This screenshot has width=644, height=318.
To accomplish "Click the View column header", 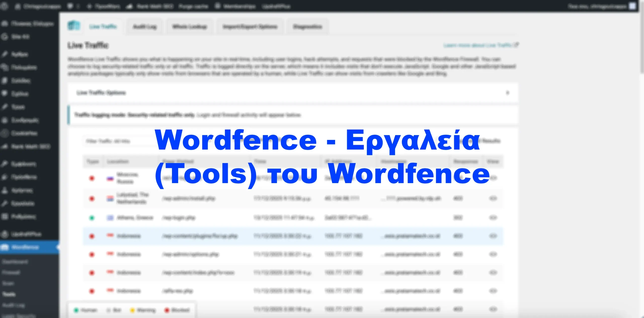I will point(493,161).
